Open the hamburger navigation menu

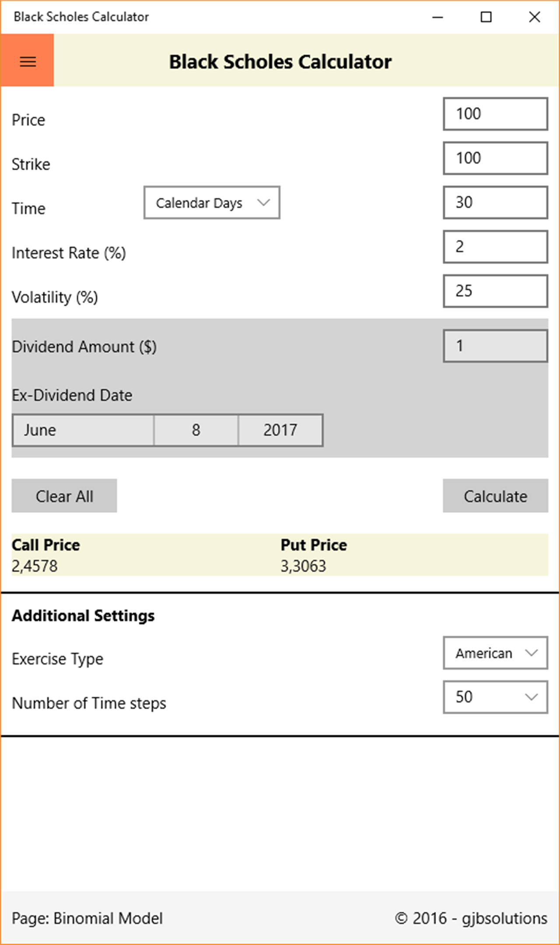(x=27, y=60)
